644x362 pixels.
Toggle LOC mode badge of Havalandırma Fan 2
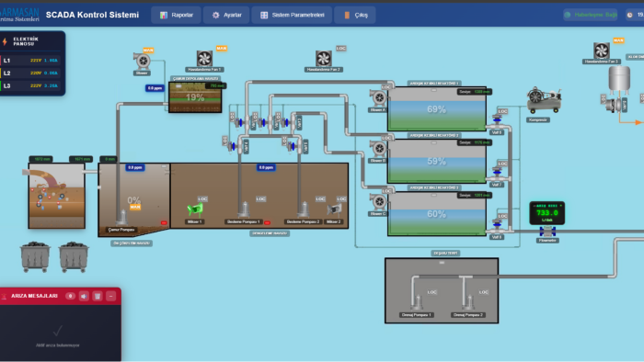[341, 49]
